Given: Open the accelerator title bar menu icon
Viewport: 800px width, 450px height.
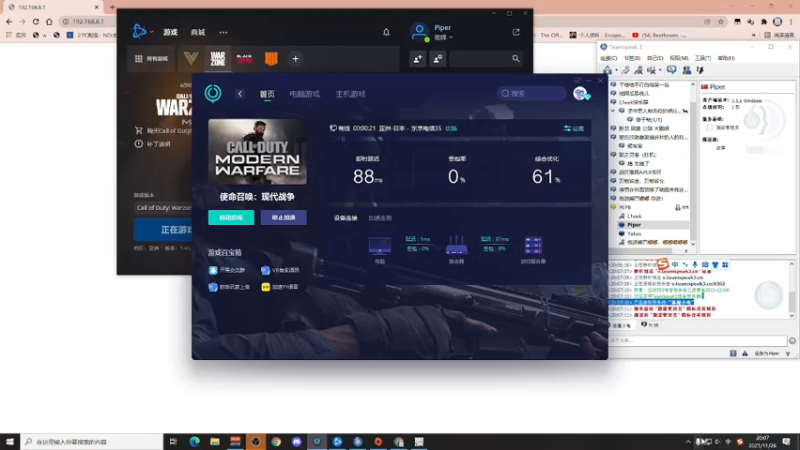Looking at the screenshot, I should (x=577, y=80).
